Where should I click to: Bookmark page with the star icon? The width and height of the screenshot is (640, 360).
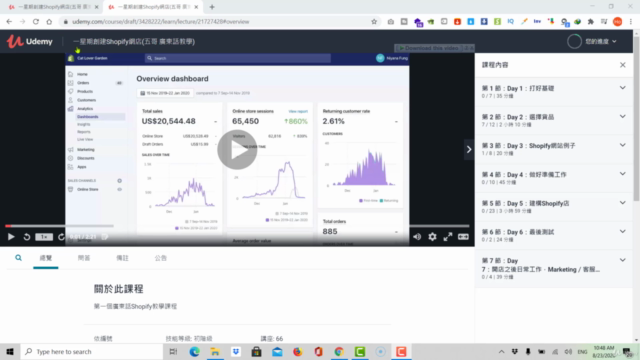tap(374, 22)
